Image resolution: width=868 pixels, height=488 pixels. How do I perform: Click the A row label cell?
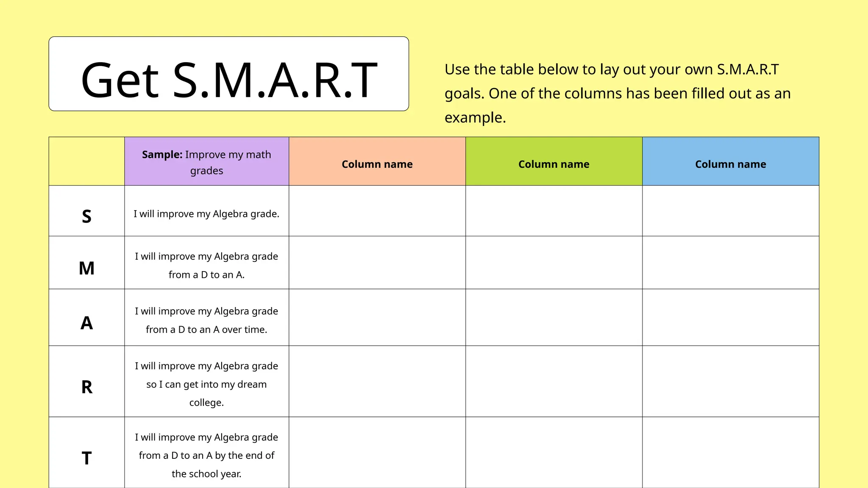tap(86, 317)
